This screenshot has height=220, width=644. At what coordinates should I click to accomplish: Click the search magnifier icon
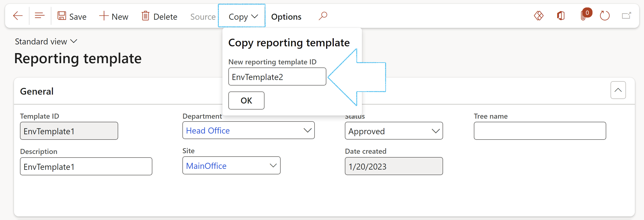[x=323, y=16]
